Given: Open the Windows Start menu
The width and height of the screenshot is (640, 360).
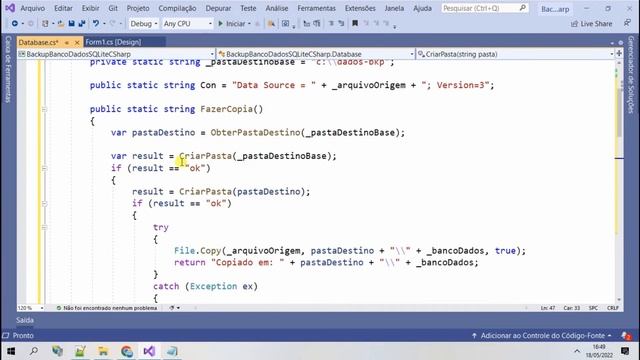Looking at the screenshot, I should [x=11, y=351].
